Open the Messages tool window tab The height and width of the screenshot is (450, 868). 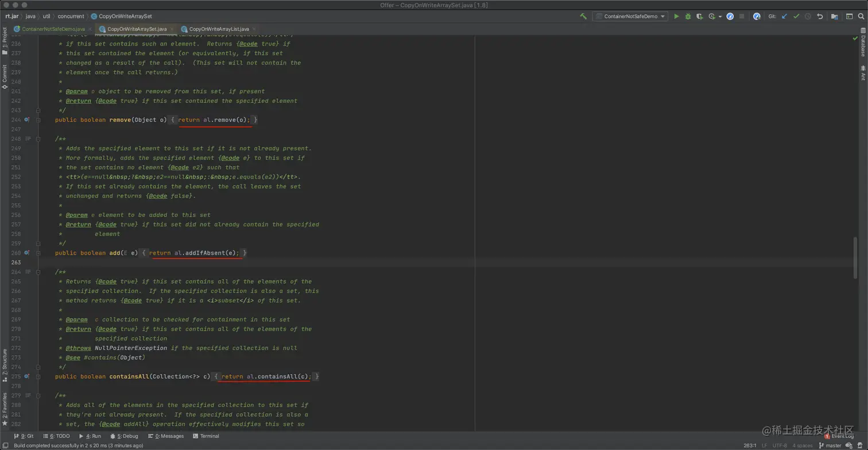[x=166, y=436]
